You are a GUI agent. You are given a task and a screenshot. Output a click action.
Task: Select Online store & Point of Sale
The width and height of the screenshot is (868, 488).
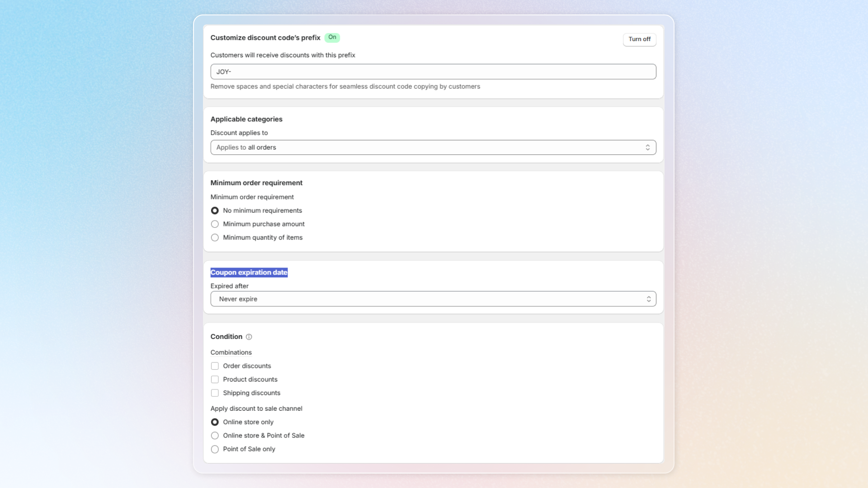(x=215, y=436)
